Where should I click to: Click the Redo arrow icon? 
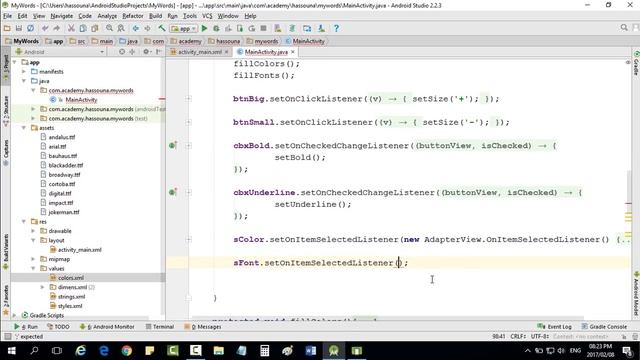coord(57,28)
